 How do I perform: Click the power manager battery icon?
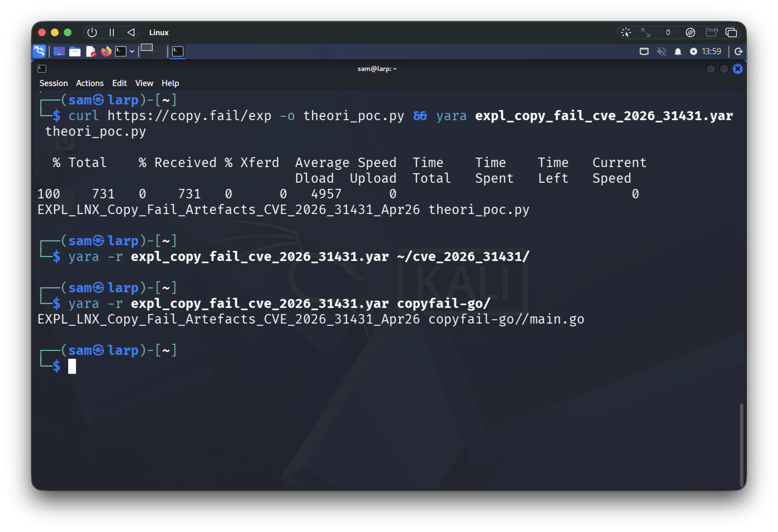tap(693, 51)
